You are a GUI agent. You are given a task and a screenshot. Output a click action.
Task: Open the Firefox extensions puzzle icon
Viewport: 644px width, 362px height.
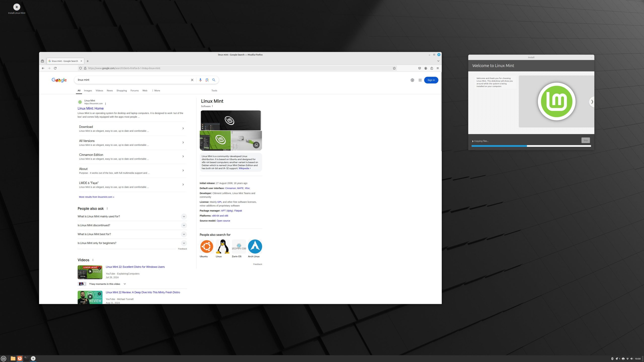click(432, 68)
